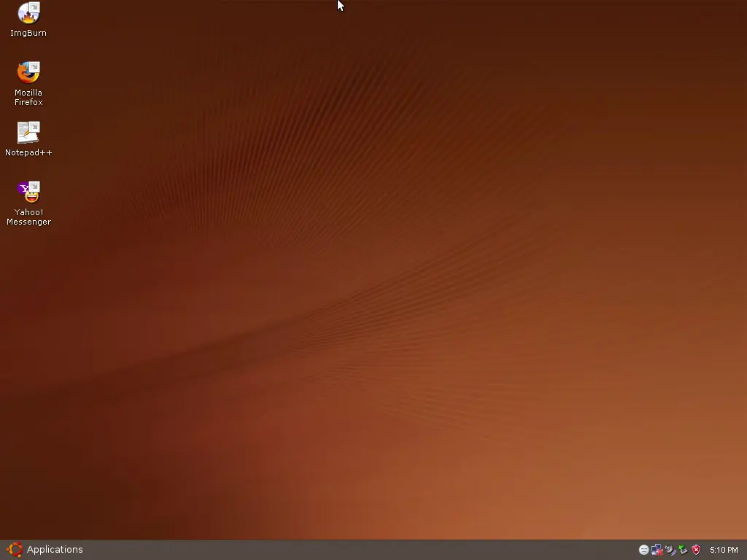Click the red security shield tray icon
The height and width of the screenshot is (560, 747).
coord(696,550)
